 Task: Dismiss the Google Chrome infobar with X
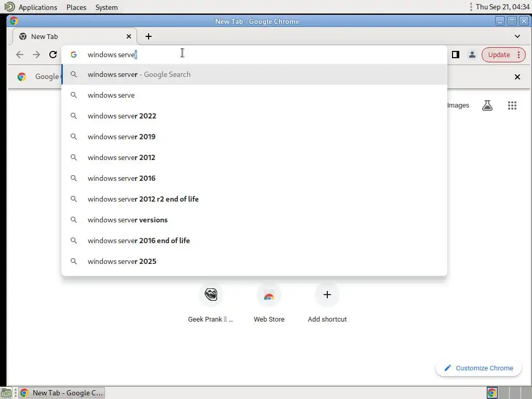coord(517,77)
